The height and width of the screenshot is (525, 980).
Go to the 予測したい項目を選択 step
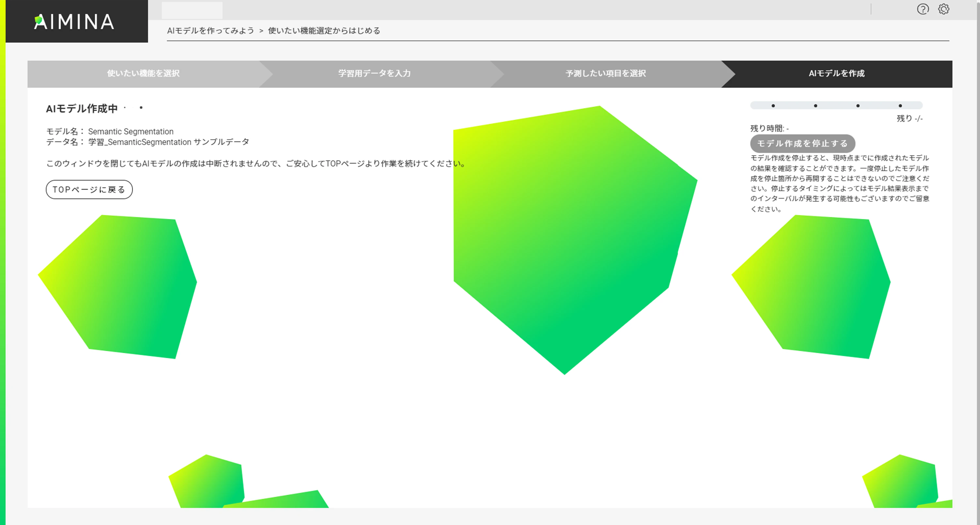point(606,73)
